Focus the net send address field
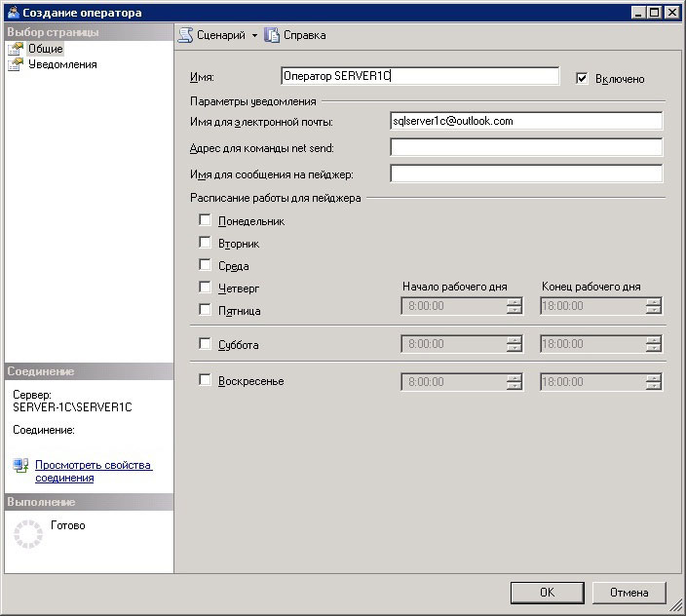This screenshot has height=616, width=686. [x=526, y=147]
